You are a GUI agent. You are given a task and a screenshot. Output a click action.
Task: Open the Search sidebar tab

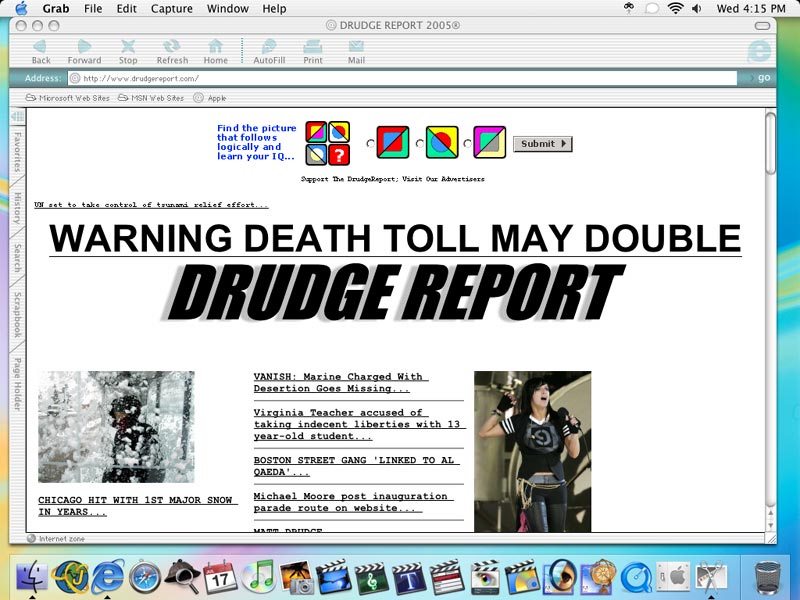click(17, 258)
